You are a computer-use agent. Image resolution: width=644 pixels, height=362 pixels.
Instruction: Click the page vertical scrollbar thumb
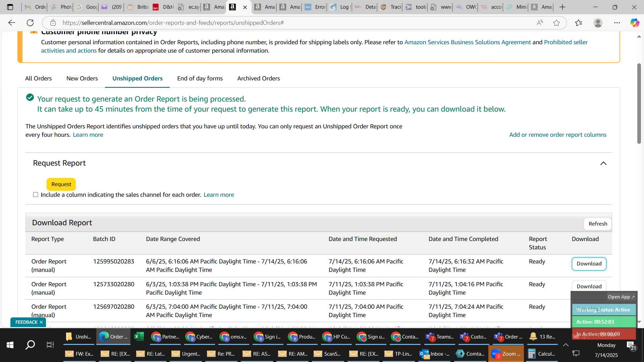click(639, 103)
